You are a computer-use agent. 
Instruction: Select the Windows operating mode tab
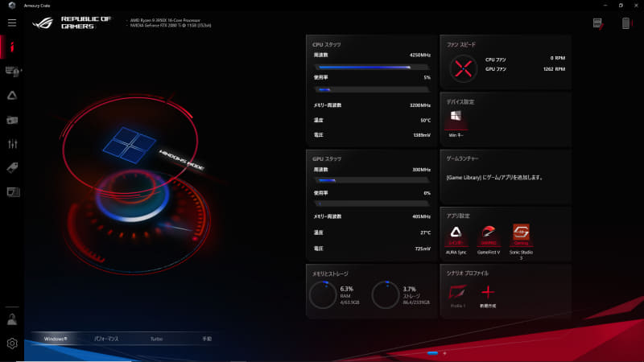pyautogui.click(x=55, y=339)
